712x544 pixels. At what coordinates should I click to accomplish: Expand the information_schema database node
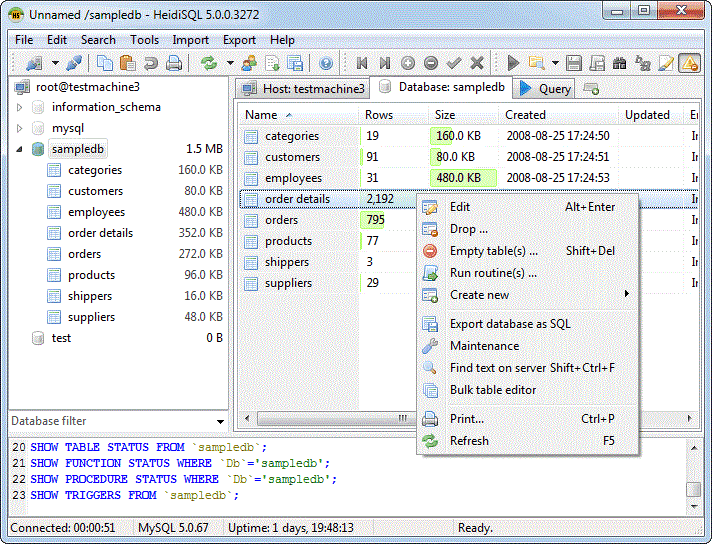click(20, 107)
